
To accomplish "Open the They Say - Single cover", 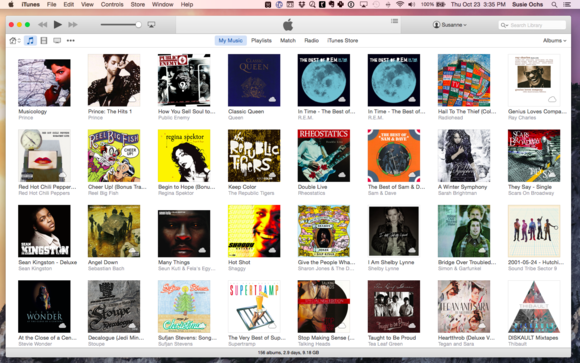I will pos(534,156).
